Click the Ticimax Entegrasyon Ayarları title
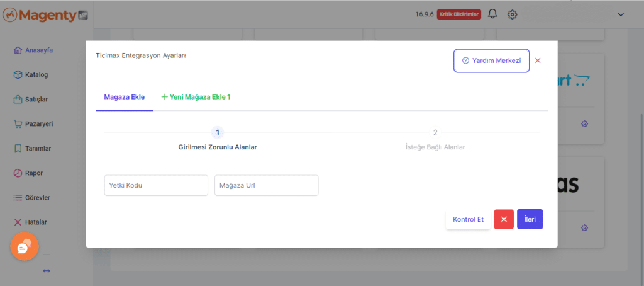Image resolution: width=644 pixels, height=286 pixels. pyautogui.click(x=141, y=55)
